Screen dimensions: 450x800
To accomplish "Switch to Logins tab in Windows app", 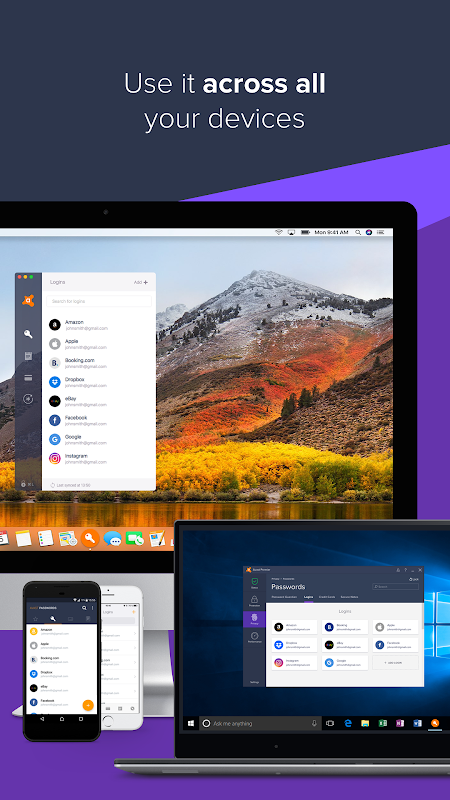I will 308,596.
